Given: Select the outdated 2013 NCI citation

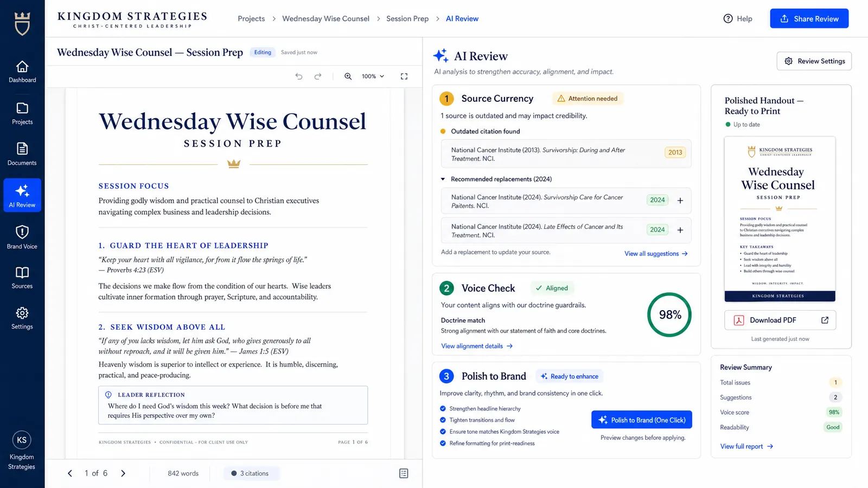Looking at the screenshot, I should [x=566, y=154].
